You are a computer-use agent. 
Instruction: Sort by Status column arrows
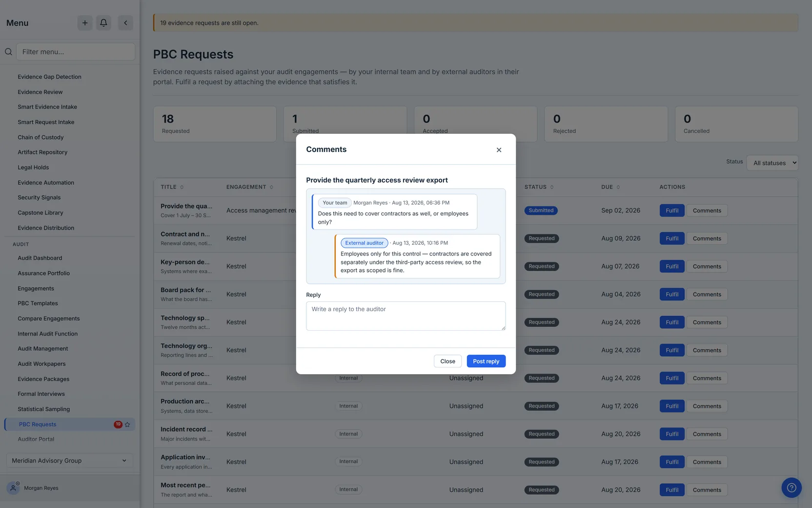(552, 187)
